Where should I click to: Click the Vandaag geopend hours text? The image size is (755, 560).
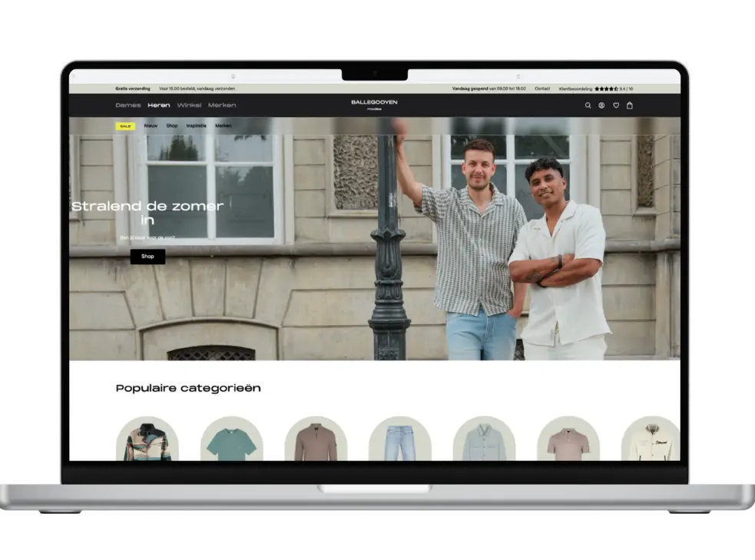(x=488, y=88)
